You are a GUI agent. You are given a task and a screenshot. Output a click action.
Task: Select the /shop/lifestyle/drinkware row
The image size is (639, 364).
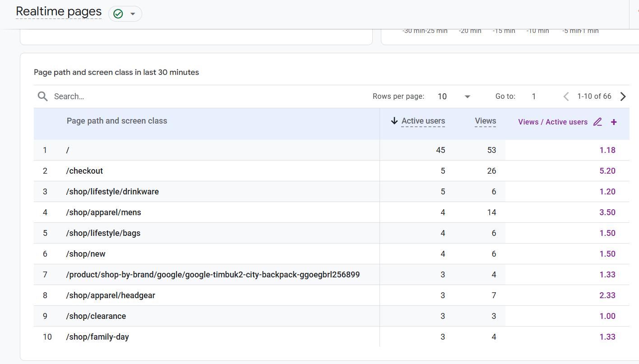332,192
